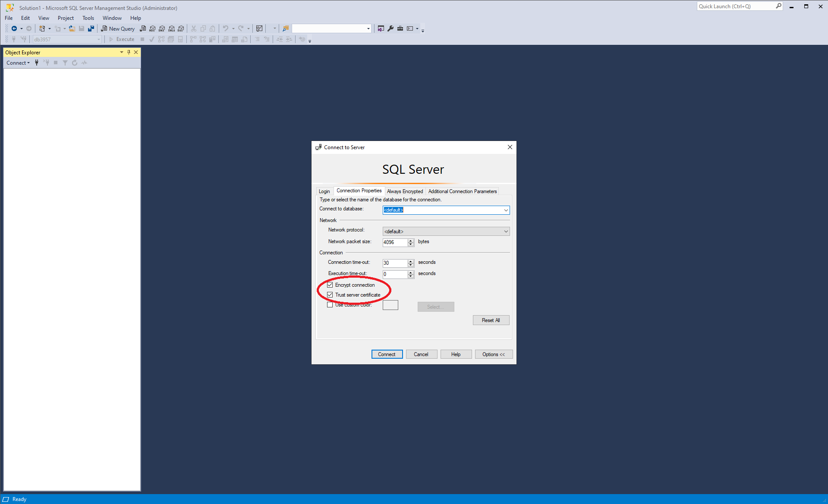Click the Toolbox briefcase icon
The width and height of the screenshot is (828, 504).
[400, 28]
